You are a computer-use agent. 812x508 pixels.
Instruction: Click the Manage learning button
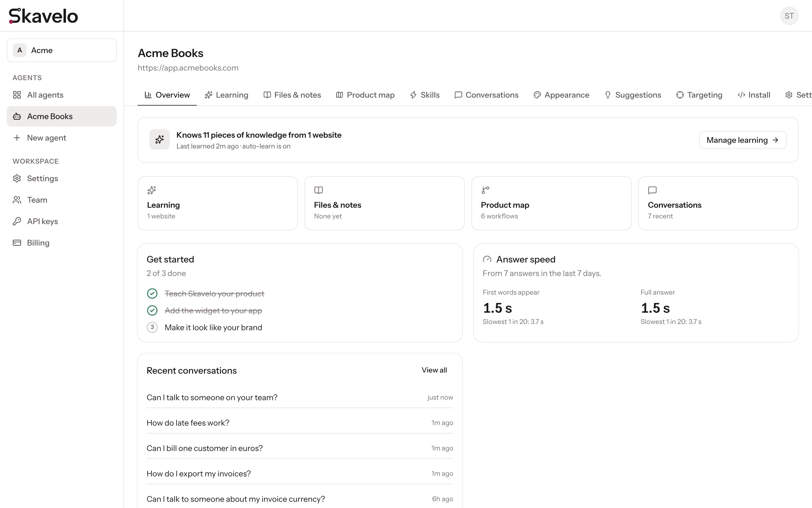click(743, 140)
